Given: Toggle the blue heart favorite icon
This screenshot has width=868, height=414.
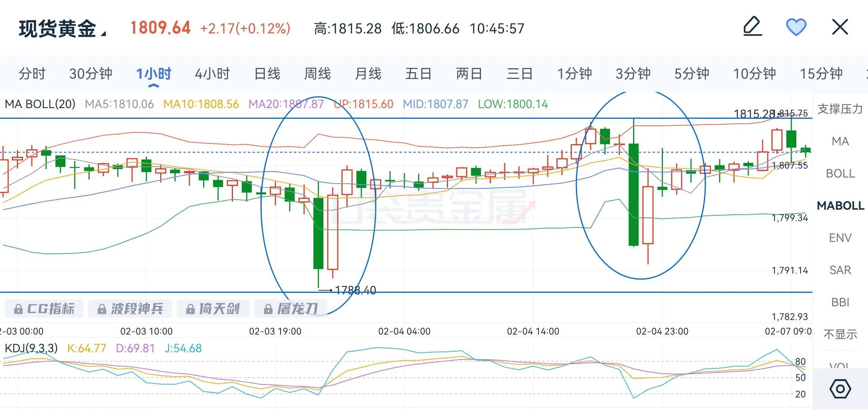Looking at the screenshot, I should pyautogui.click(x=796, y=28).
